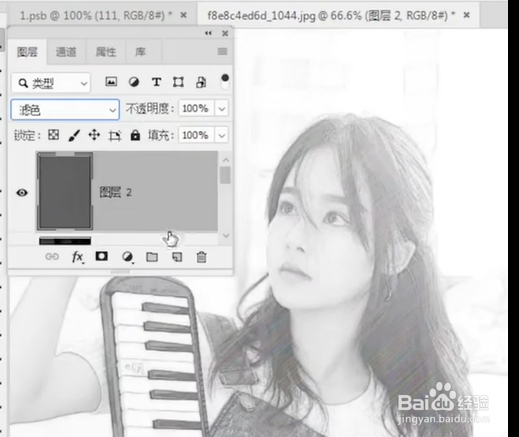This screenshot has height=437, width=519.
Task: Add a layer mask icon
Action: 102,256
